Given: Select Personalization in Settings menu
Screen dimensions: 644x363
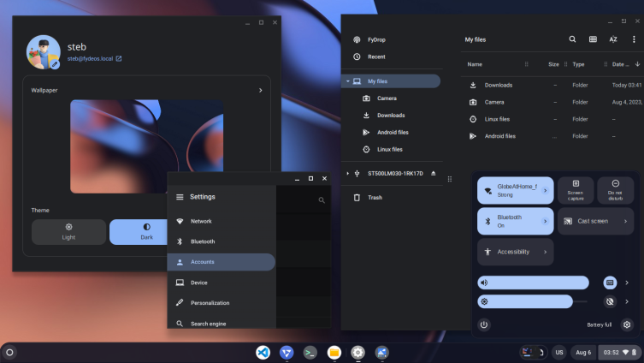Looking at the screenshot, I should tap(221, 303).
